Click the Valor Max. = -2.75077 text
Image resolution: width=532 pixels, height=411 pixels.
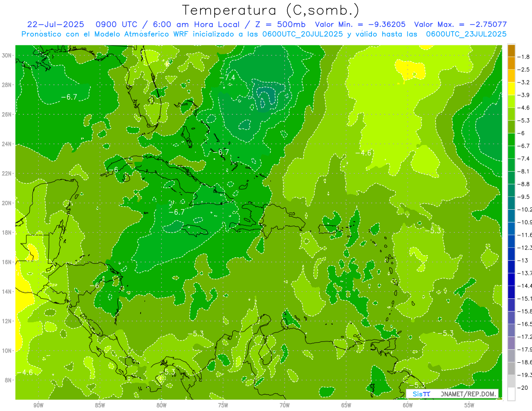(x=460, y=24)
